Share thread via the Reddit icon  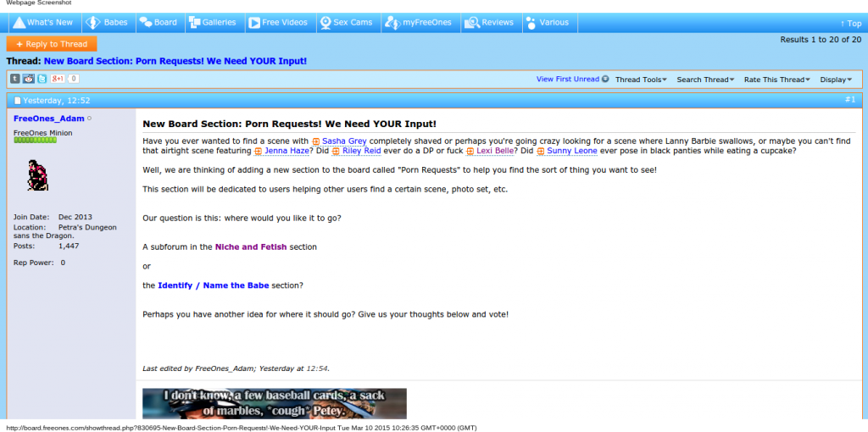29,79
